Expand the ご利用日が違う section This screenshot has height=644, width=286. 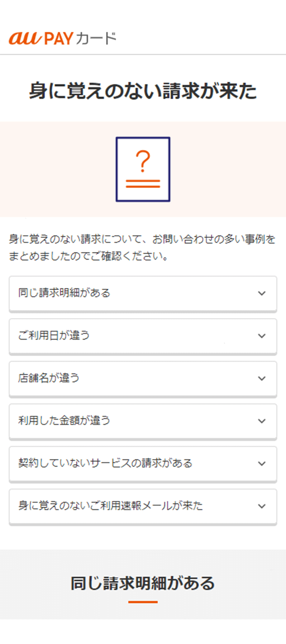pyautogui.click(x=54, y=336)
